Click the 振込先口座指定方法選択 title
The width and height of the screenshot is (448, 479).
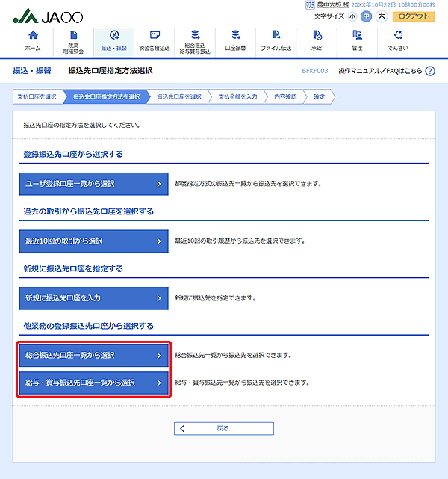pos(111,71)
